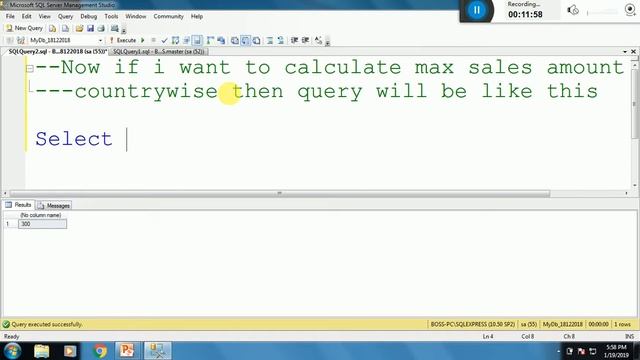Image resolution: width=640 pixels, height=360 pixels.
Task: Click the green Debug play arrow
Action: (x=142, y=40)
